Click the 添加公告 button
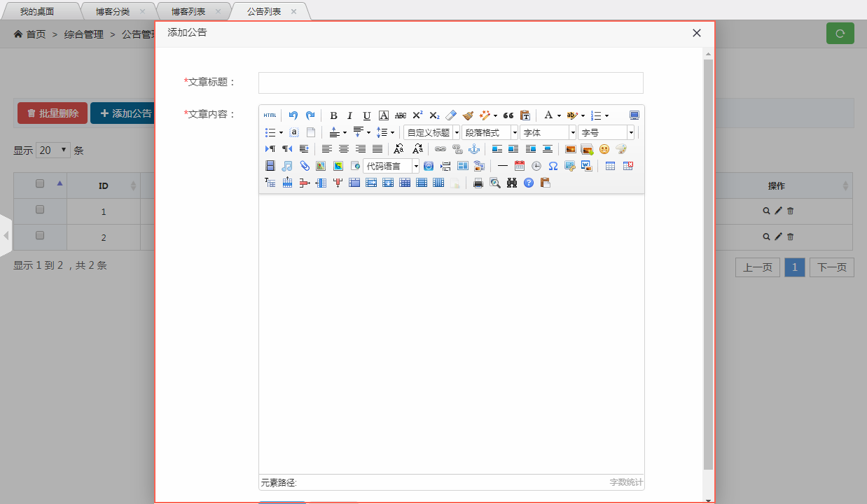The width and height of the screenshot is (867, 504). click(123, 113)
